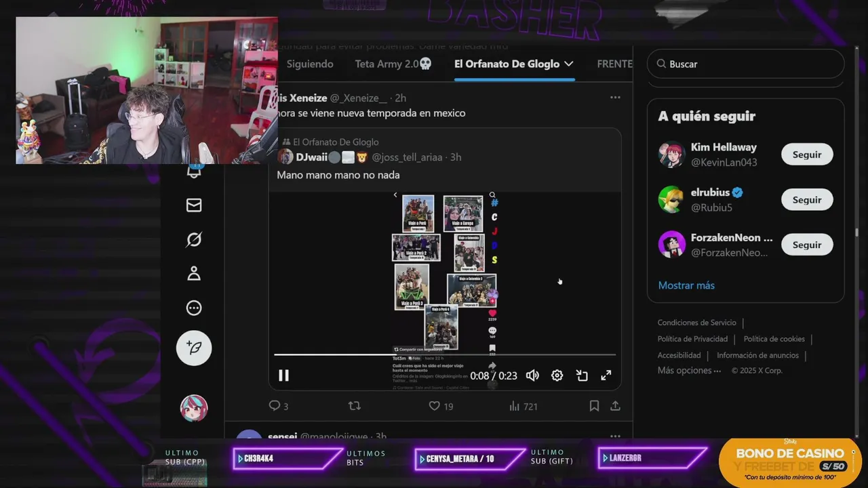Open the More circle icon in sidebar
The height and width of the screenshot is (488, 868).
194,308
